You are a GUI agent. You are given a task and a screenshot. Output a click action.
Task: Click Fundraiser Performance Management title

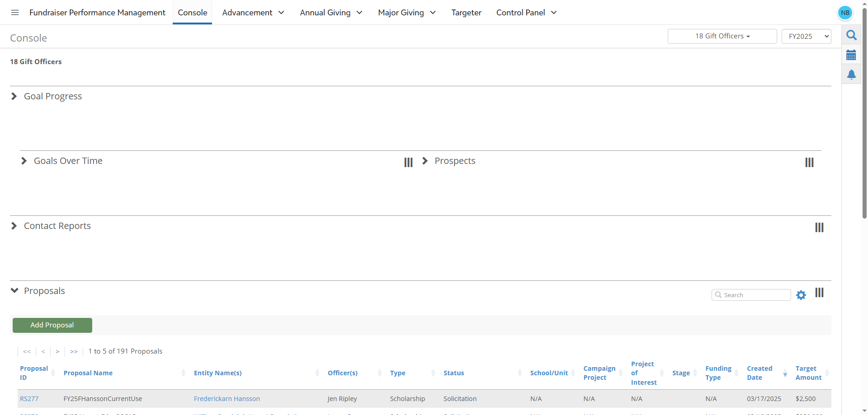97,13
